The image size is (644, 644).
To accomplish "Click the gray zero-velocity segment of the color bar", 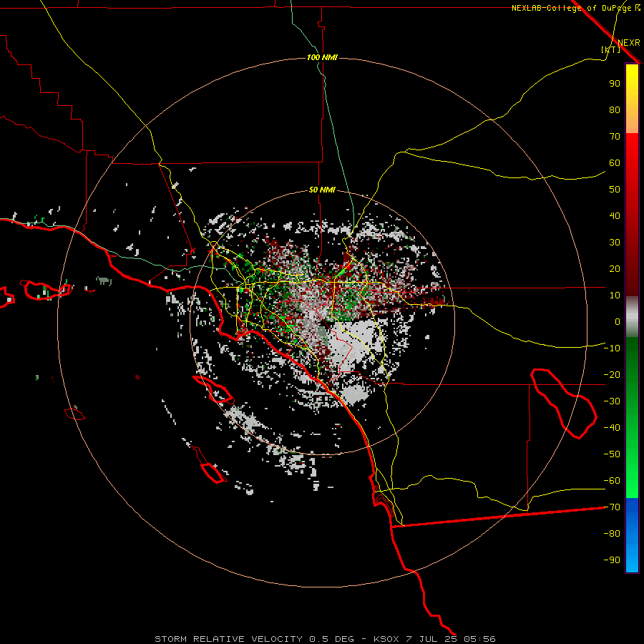I will point(632,317).
